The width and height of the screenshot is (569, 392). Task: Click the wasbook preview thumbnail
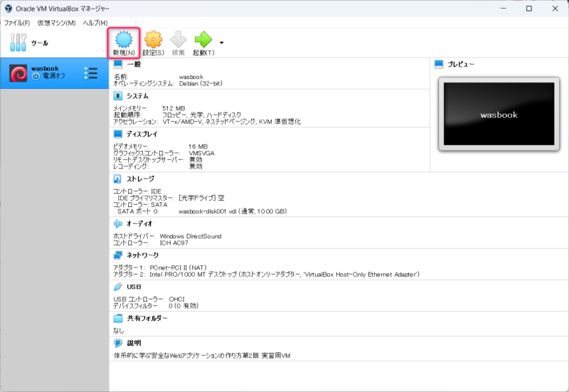[499, 114]
